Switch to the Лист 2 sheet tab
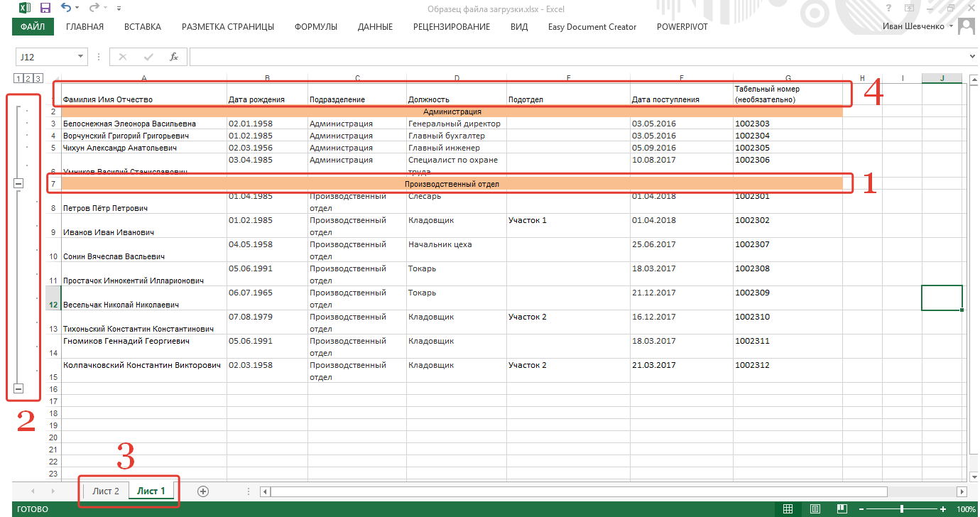980x517 pixels. click(x=105, y=491)
